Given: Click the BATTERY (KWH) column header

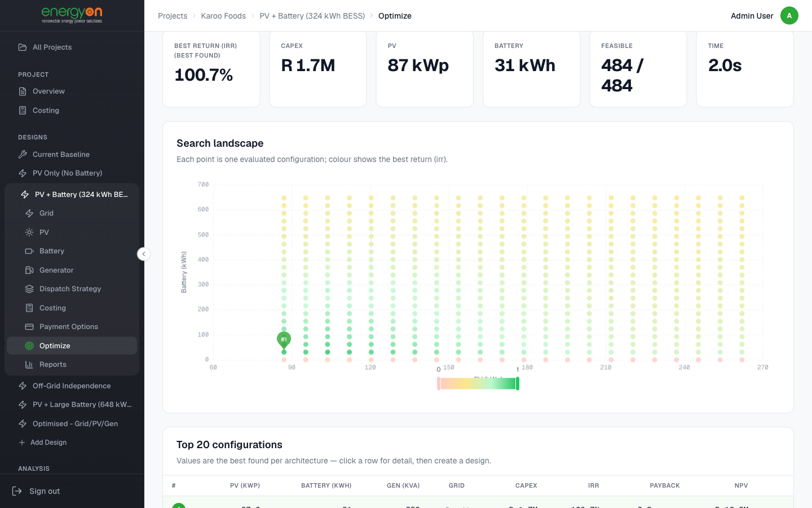Looking at the screenshot, I should coord(326,485).
